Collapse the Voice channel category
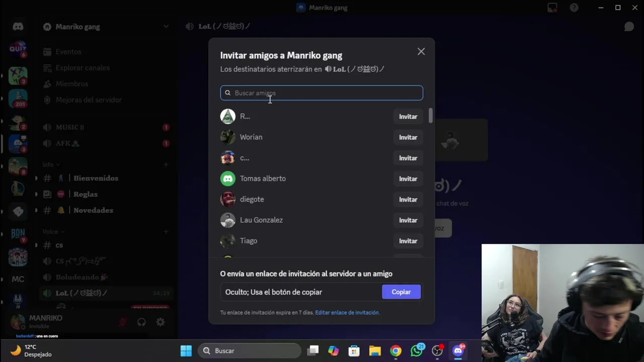 click(x=53, y=232)
